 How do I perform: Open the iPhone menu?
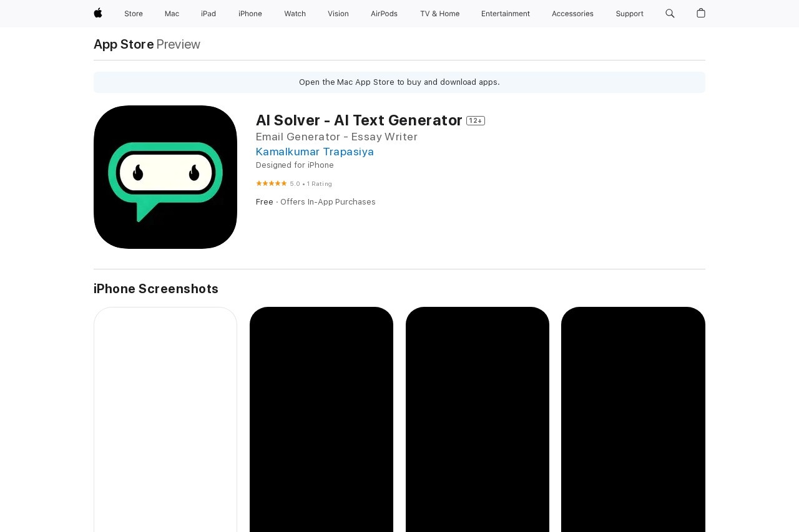point(250,14)
